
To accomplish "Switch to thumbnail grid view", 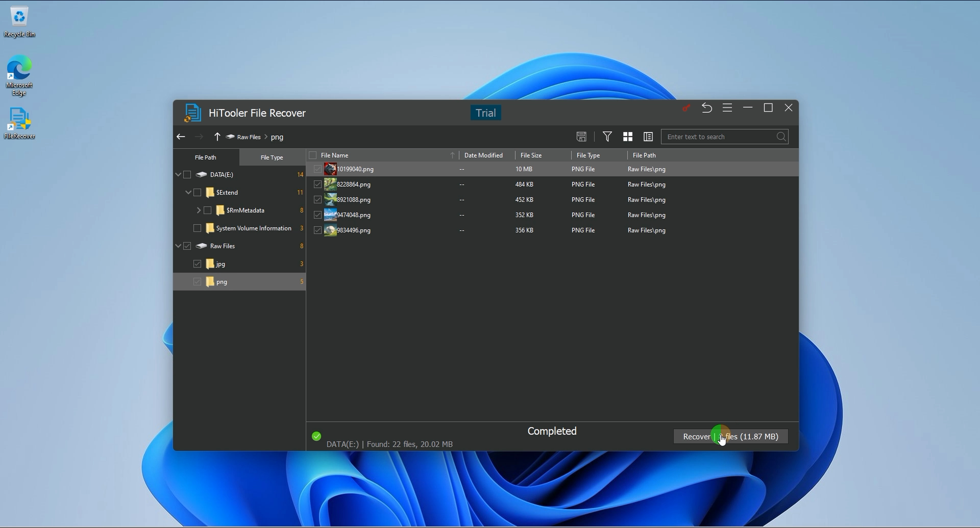I will [627, 136].
